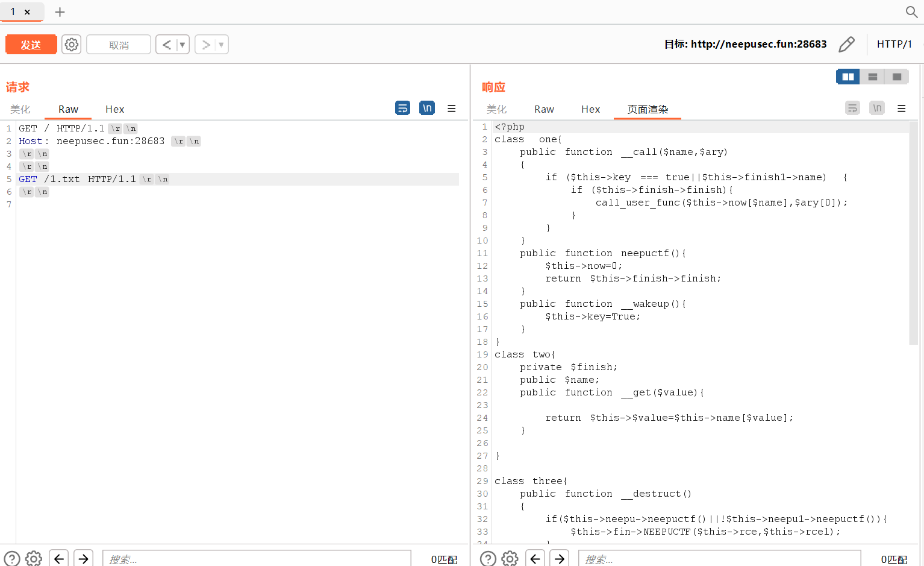924x566 pixels.
Task: Switch request view to Hex tab
Action: coord(114,109)
